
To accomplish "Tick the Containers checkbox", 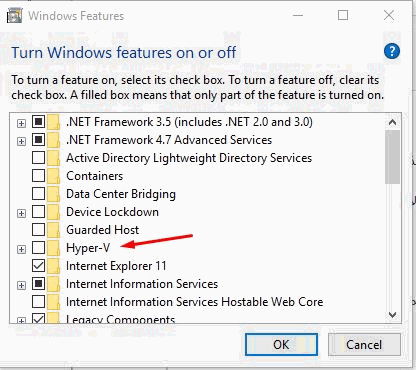I will click(38, 176).
